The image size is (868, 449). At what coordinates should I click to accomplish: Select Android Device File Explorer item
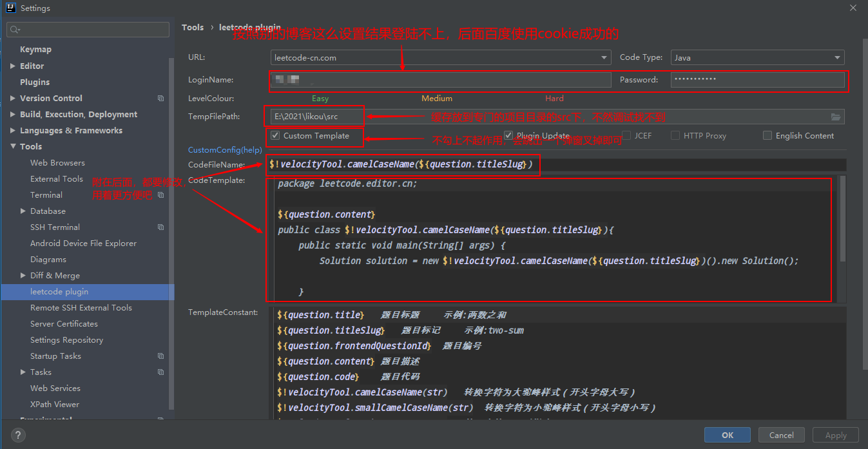(83, 243)
